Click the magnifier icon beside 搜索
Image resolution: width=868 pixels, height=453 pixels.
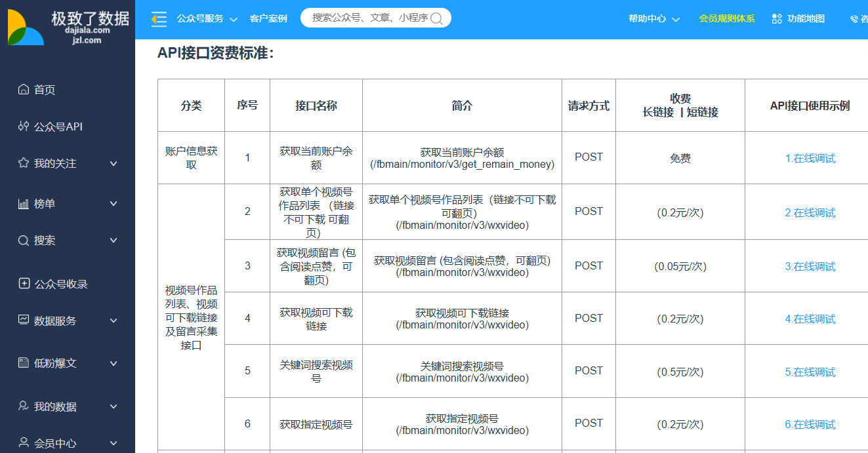[24, 241]
